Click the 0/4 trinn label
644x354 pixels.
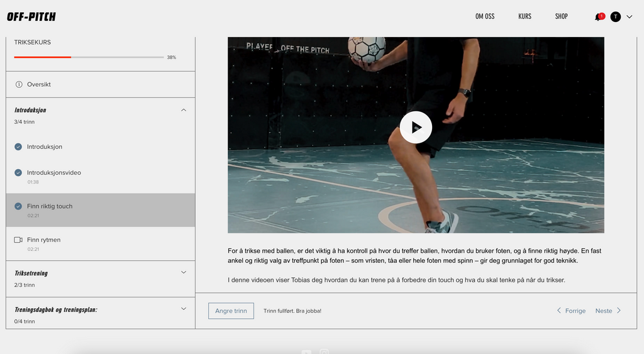(x=25, y=321)
